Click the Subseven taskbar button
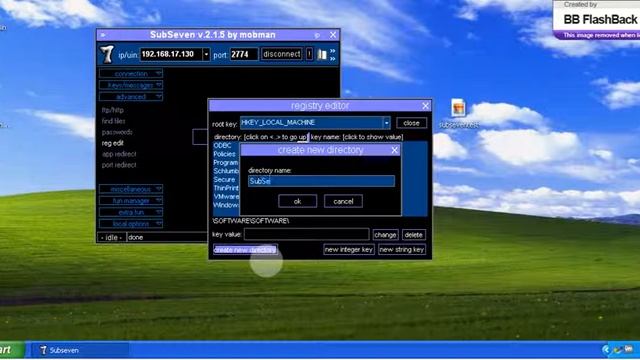Image resolution: width=640 pixels, height=360 pixels. pyautogui.click(x=80, y=350)
